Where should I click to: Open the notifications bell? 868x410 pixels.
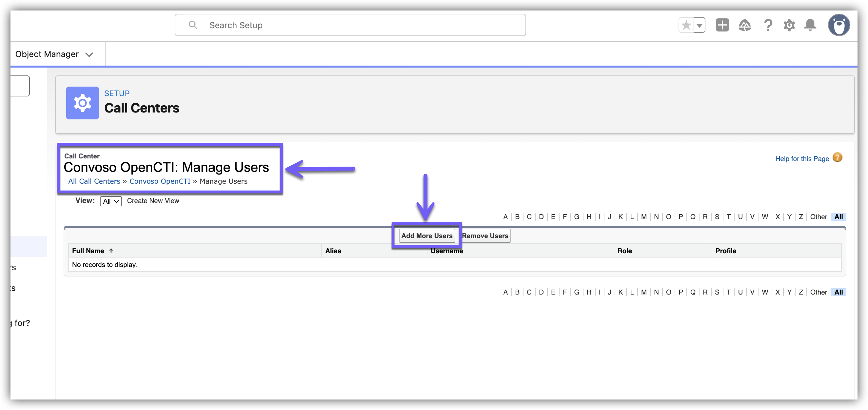point(810,25)
